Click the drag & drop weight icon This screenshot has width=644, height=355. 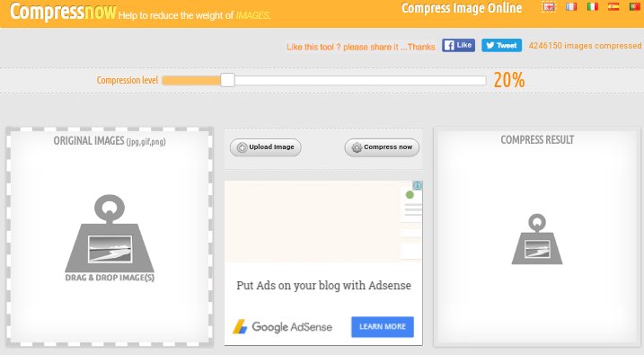110,234
